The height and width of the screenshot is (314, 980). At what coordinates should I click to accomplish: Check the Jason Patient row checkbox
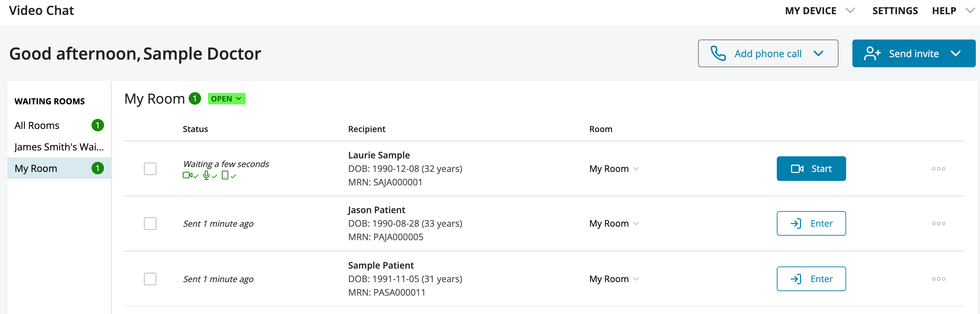150,224
